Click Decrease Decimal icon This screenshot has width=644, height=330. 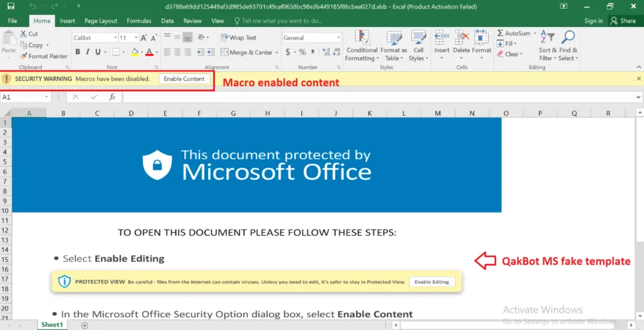(336, 52)
